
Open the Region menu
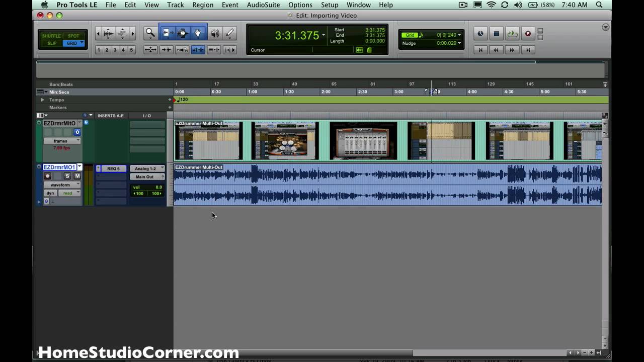click(x=203, y=5)
